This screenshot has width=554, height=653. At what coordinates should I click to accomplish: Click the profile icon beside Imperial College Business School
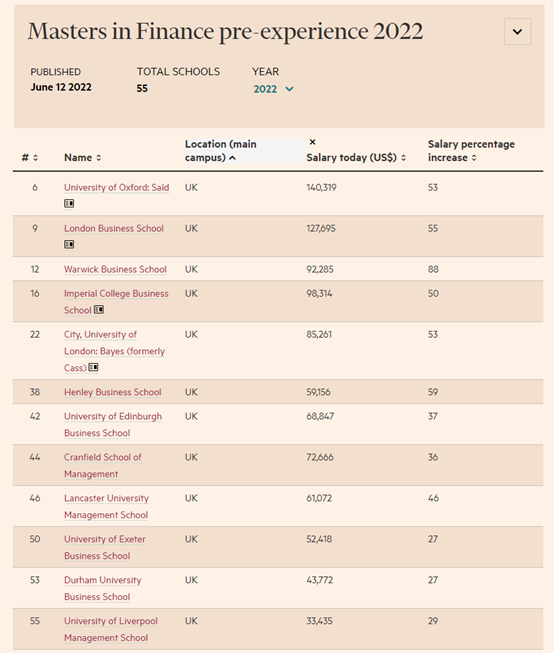point(99,310)
